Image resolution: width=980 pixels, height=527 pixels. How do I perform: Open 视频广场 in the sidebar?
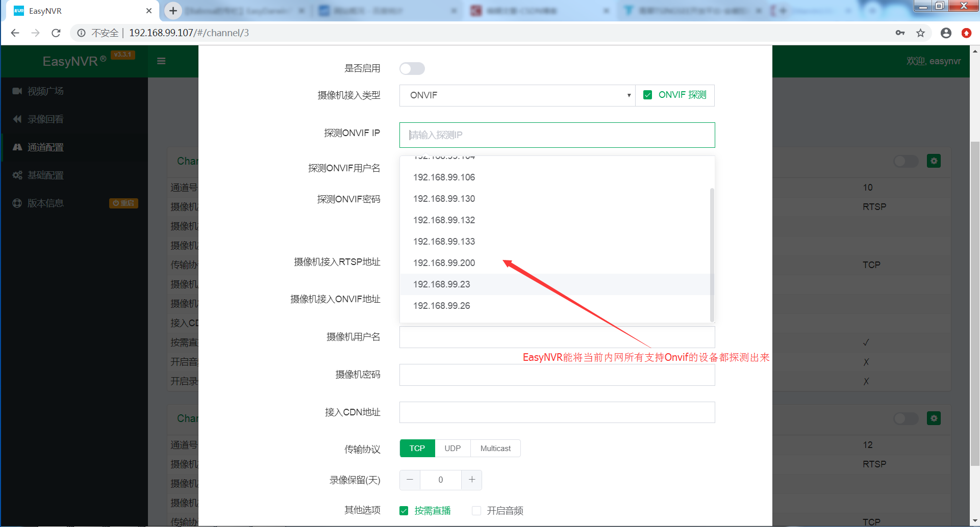coord(74,91)
